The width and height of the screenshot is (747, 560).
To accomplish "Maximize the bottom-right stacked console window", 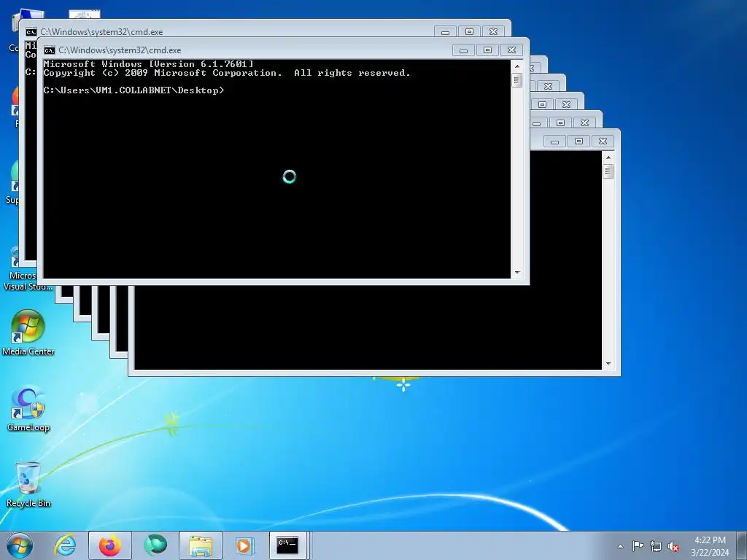I will click(x=578, y=141).
